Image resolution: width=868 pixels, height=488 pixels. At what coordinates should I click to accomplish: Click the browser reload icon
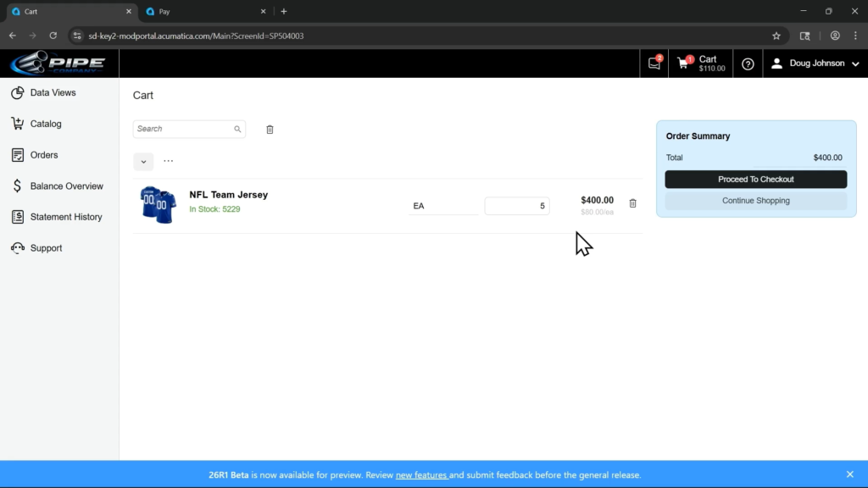tap(53, 36)
